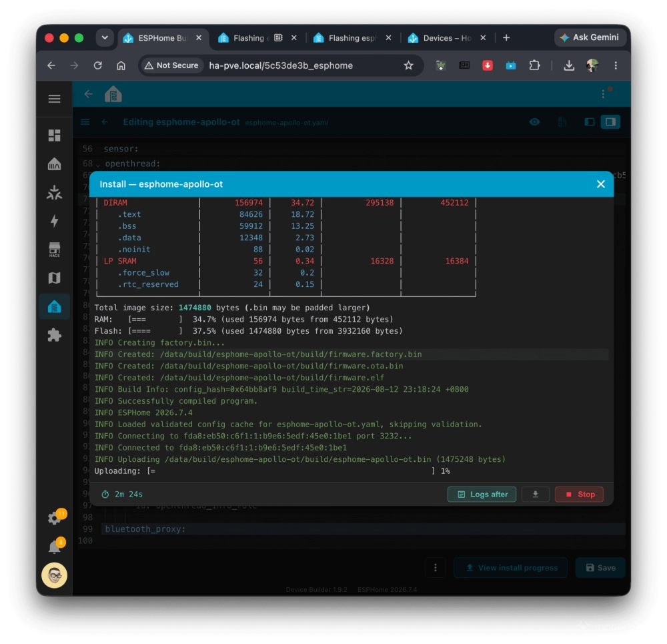Viewport: 667px width, 644px height.
Task: Click the red download extension icon
Action: pos(488,65)
